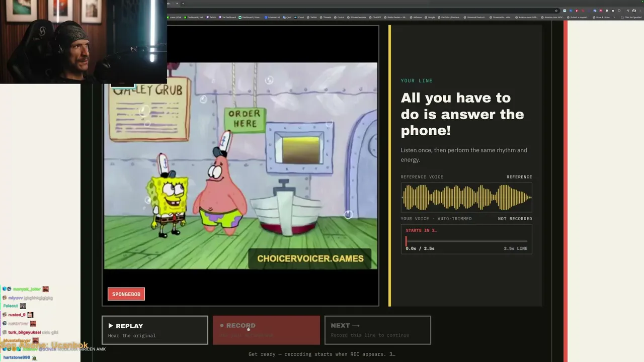
Task: Click the username Faleout in chat
Action: [x=11, y=306]
